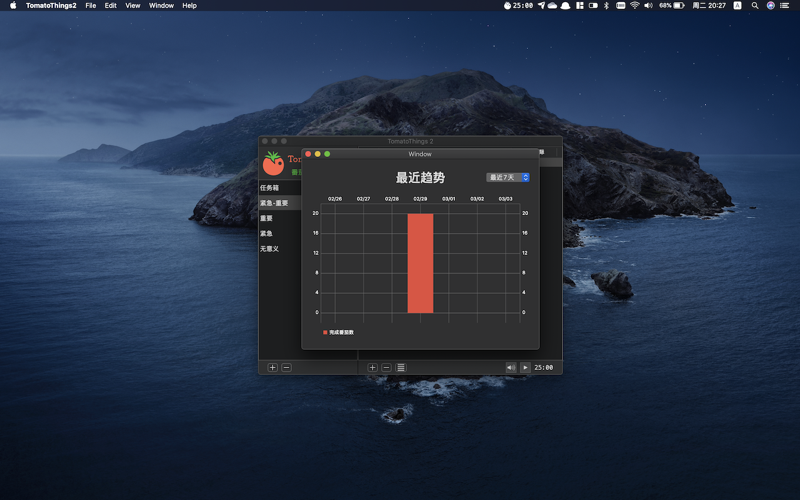Image resolution: width=800 pixels, height=500 pixels.
Task: Click the list view icon in bottom toolbar
Action: click(401, 367)
